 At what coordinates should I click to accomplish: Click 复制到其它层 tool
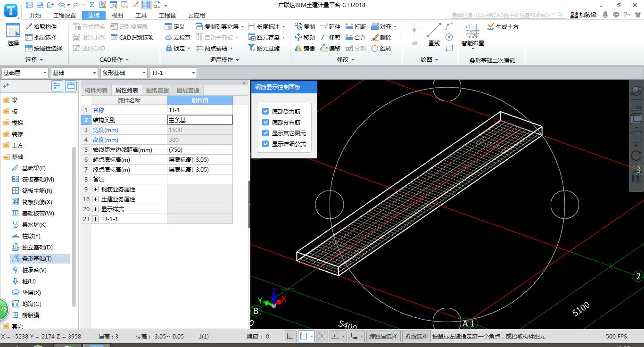[x=217, y=27]
